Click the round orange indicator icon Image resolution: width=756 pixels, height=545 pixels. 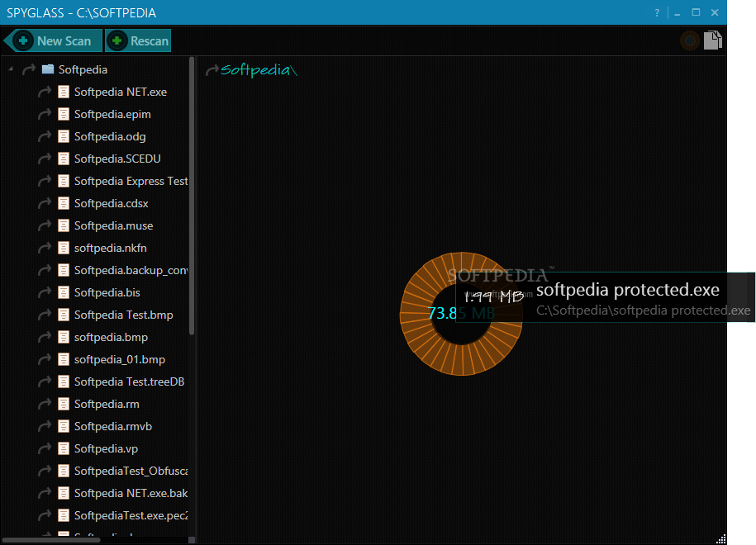pyautogui.click(x=690, y=41)
